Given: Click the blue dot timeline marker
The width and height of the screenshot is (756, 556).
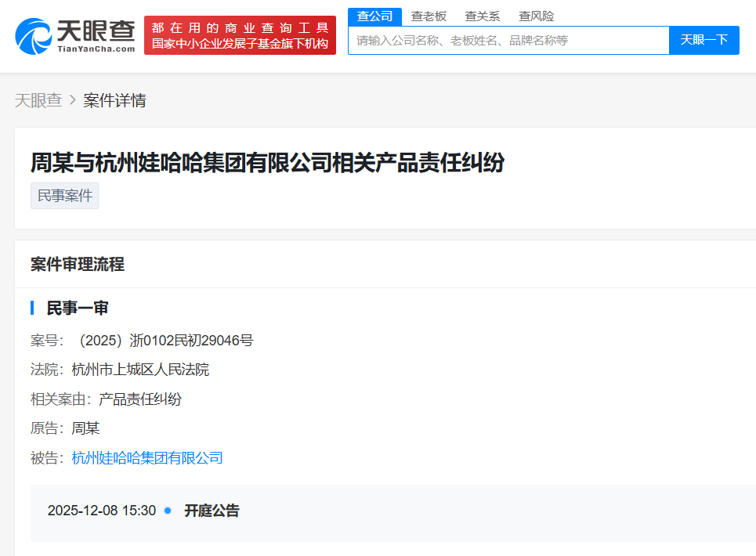Looking at the screenshot, I should [168, 511].
